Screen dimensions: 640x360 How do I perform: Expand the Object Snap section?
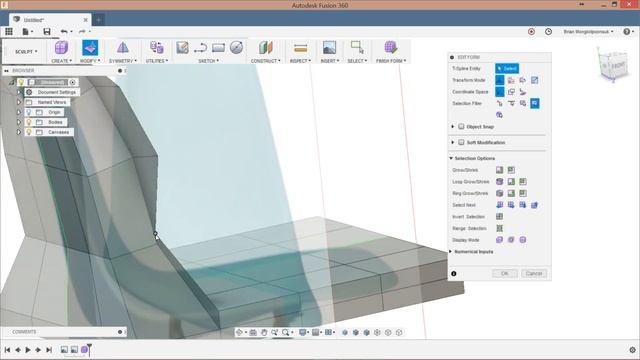coord(453,127)
